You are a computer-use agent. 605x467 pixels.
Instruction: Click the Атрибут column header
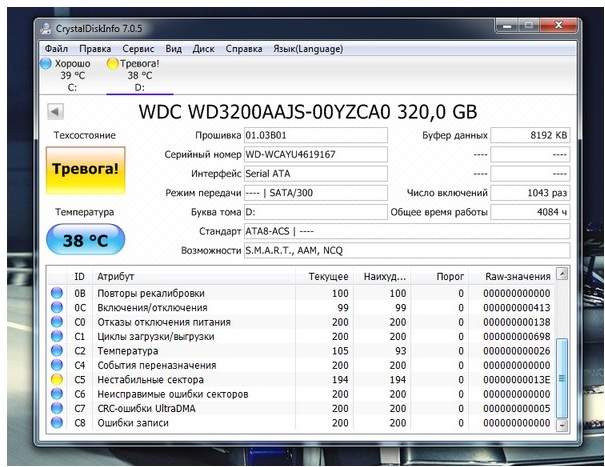(x=194, y=276)
